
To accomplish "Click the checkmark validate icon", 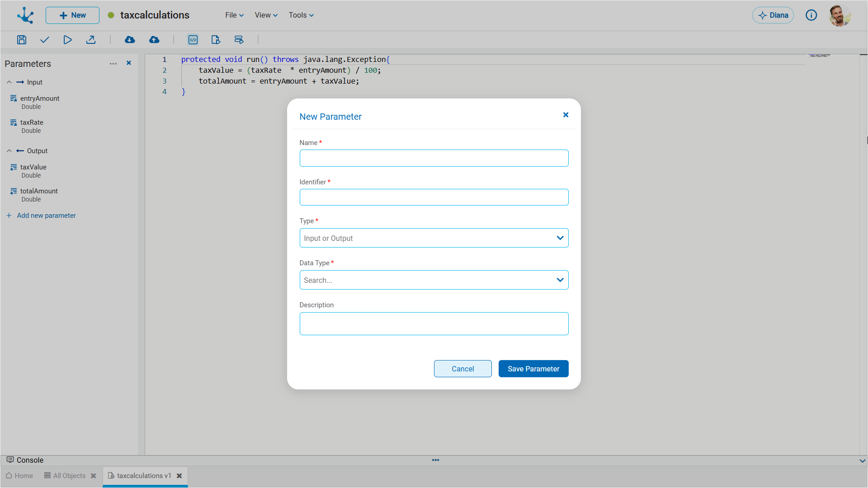I will [x=44, y=40].
